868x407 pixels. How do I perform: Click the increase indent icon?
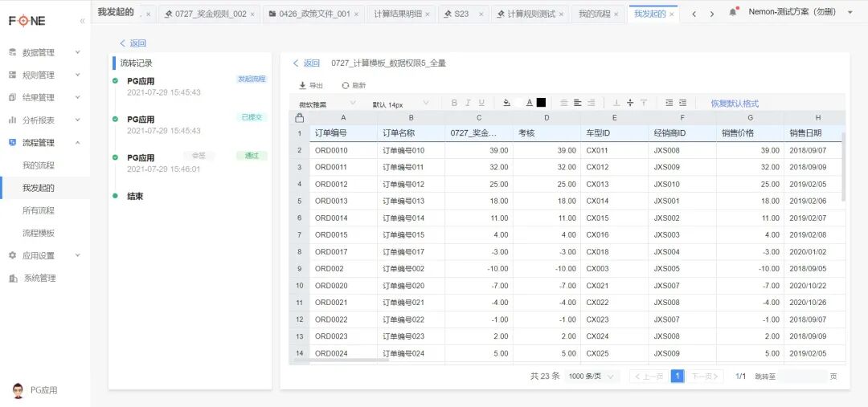[682, 103]
